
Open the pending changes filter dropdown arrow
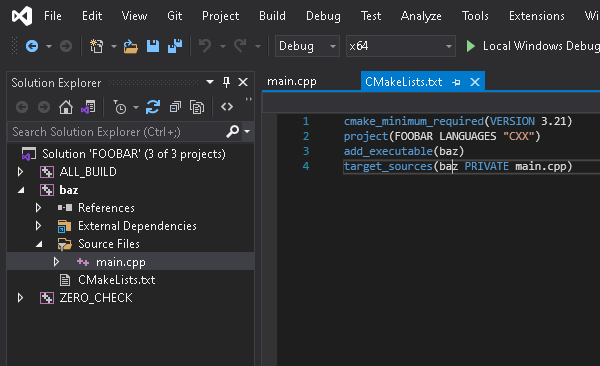click(135, 108)
